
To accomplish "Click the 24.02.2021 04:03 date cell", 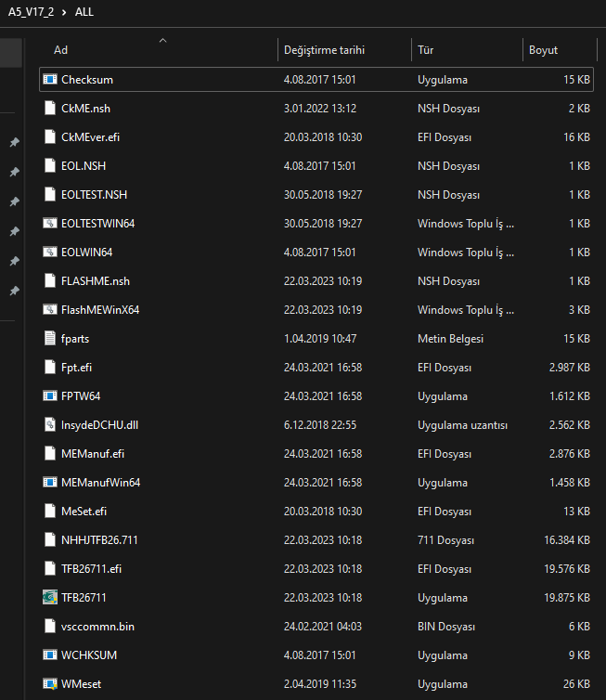I will (323, 627).
